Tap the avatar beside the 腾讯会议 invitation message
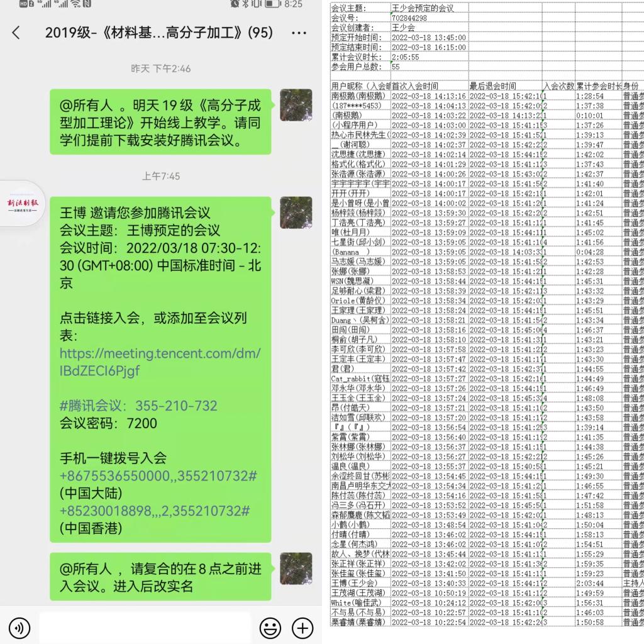This screenshot has height=644, width=644. point(296,213)
